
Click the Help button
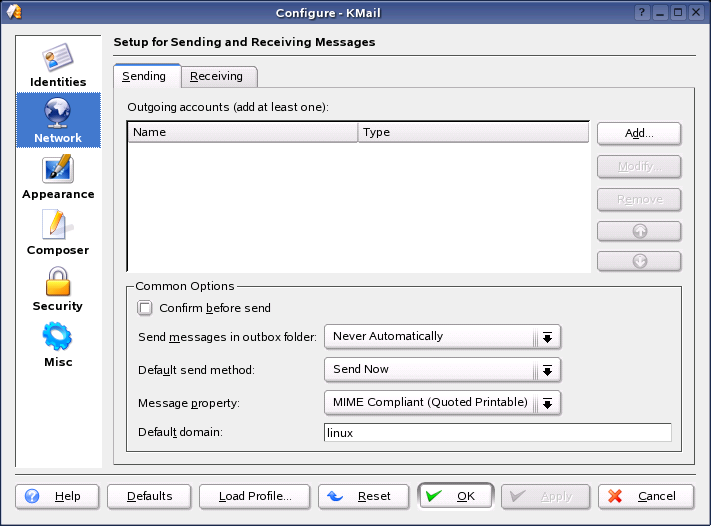[57, 497]
